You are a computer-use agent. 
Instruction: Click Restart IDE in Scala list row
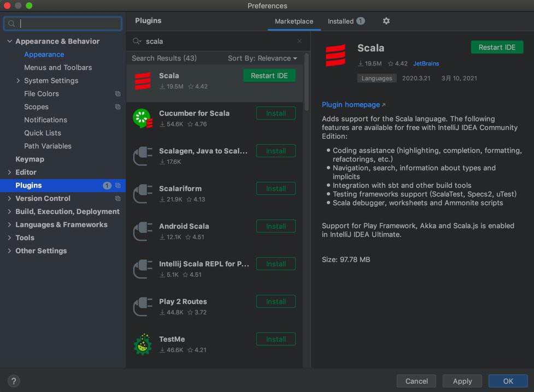tap(269, 75)
